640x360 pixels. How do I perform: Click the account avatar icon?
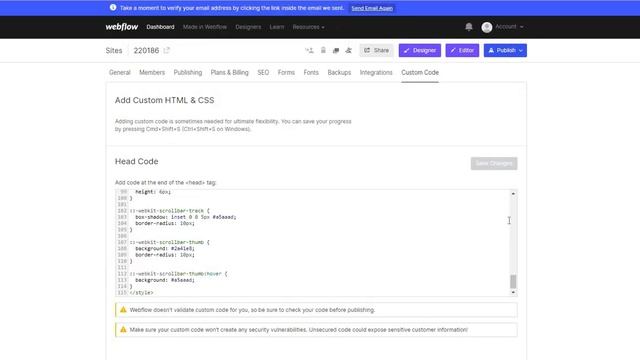(487, 27)
